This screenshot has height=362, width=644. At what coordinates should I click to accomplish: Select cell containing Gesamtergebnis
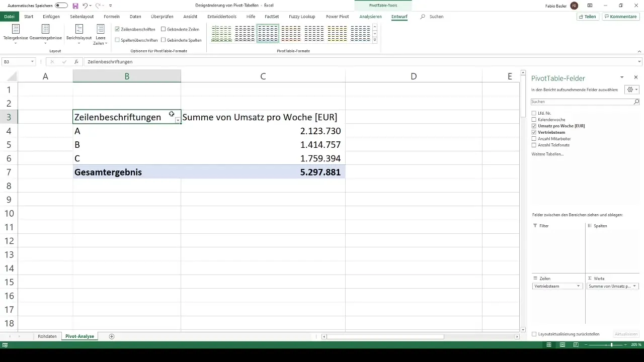point(127,172)
